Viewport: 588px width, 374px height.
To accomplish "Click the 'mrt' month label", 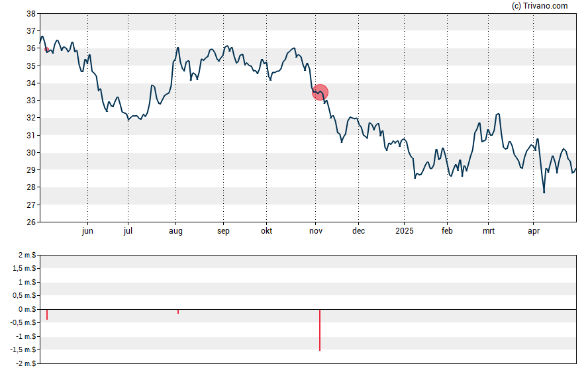I will 488,231.
